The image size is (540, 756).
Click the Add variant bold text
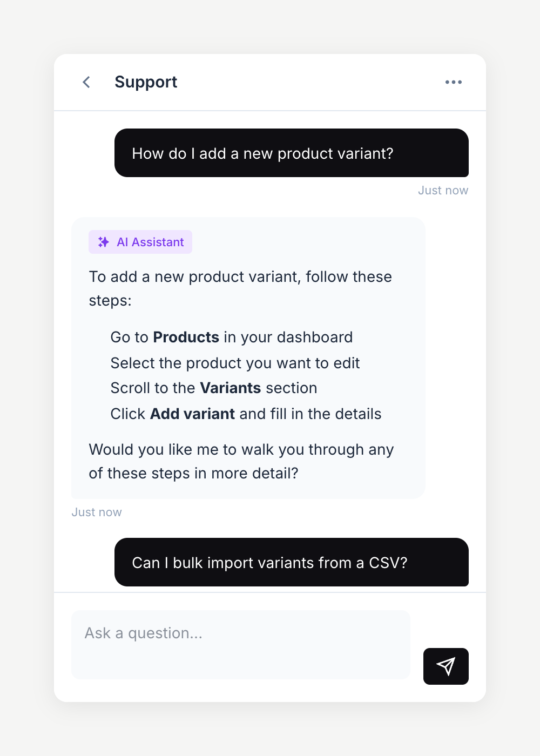192,414
